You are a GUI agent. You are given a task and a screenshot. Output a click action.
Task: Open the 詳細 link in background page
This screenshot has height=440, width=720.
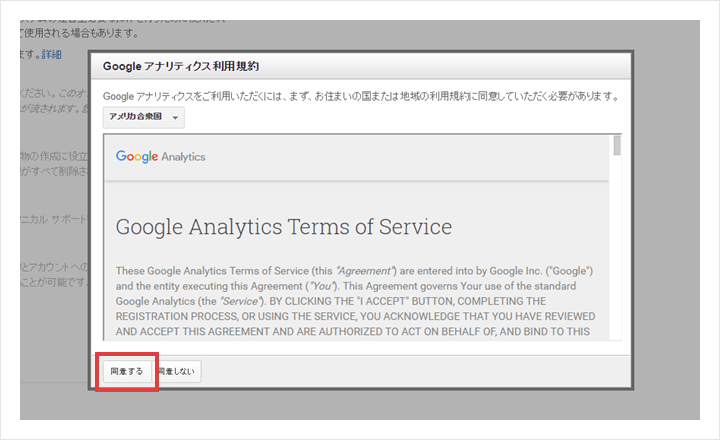pyautogui.click(x=51, y=55)
